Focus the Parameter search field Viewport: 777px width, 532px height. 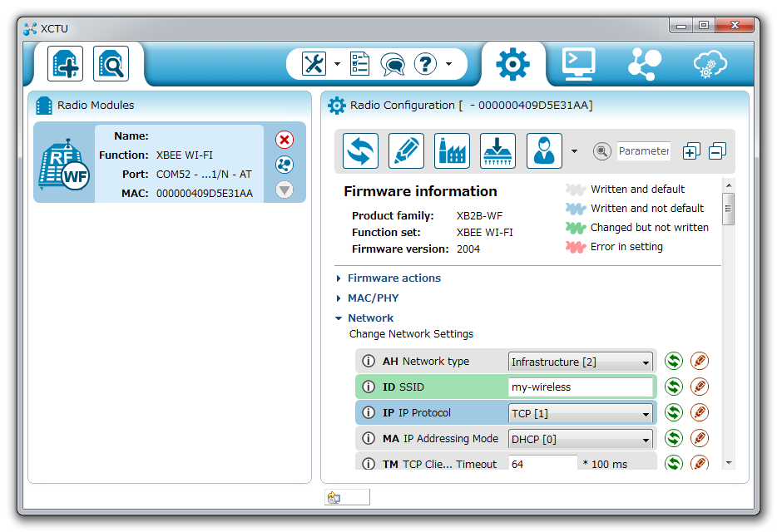[x=644, y=150]
